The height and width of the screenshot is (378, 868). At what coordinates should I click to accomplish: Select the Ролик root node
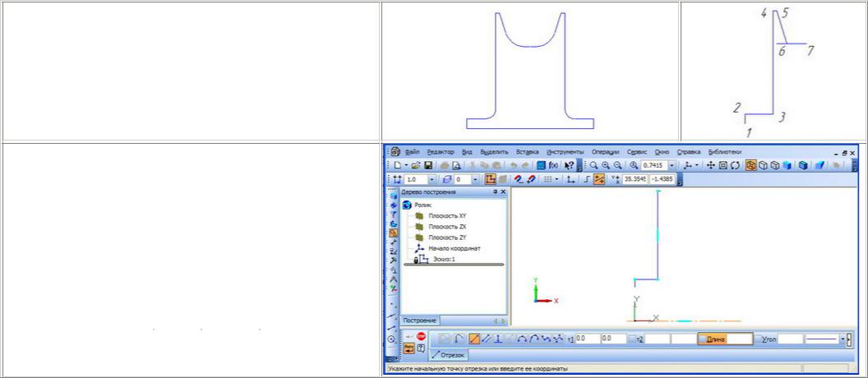pos(423,205)
